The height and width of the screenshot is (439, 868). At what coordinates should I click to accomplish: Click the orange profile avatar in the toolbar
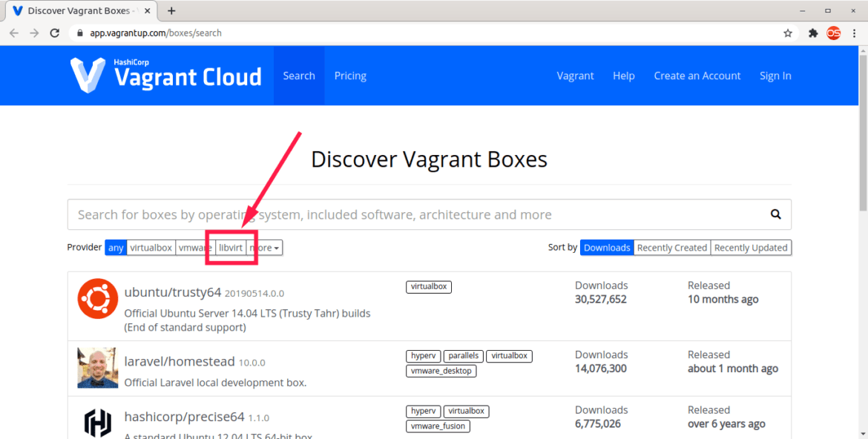(833, 33)
